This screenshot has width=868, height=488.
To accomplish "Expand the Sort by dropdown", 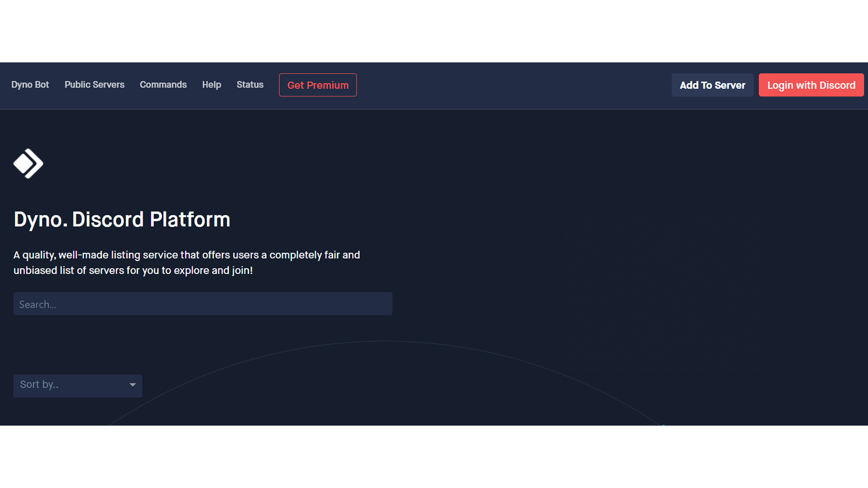I will point(78,386).
